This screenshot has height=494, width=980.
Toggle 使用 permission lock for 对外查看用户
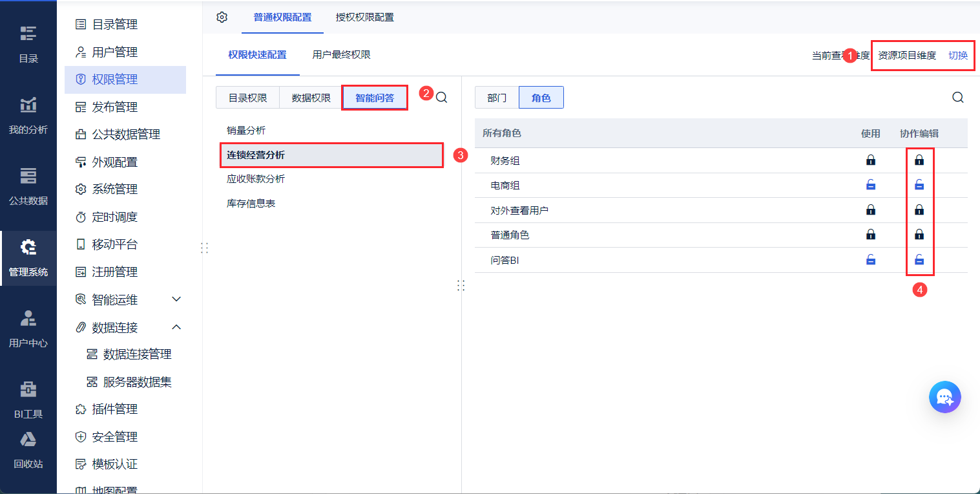[x=871, y=210]
